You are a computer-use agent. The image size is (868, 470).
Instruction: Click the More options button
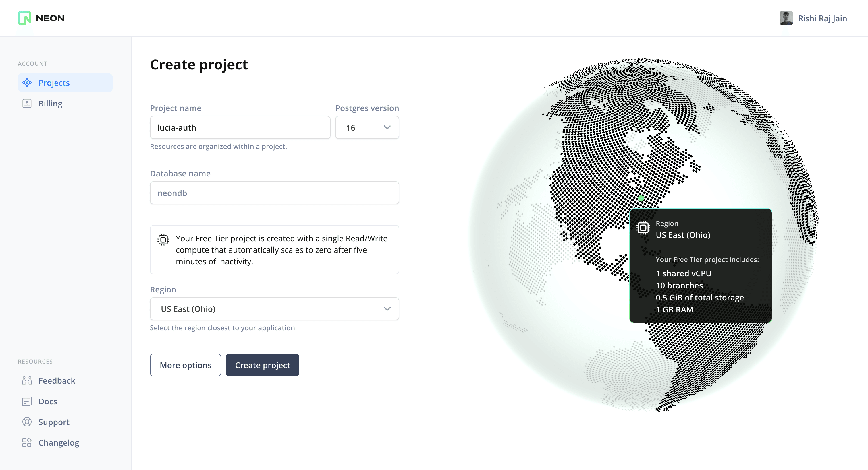(x=185, y=365)
